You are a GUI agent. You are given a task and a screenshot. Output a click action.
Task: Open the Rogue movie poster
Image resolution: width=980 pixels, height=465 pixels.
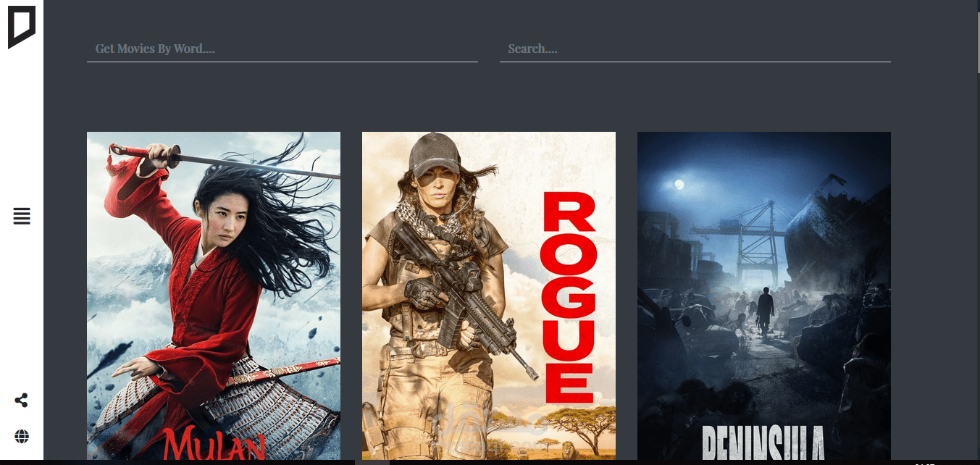pyautogui.click(x=489, y=296)
